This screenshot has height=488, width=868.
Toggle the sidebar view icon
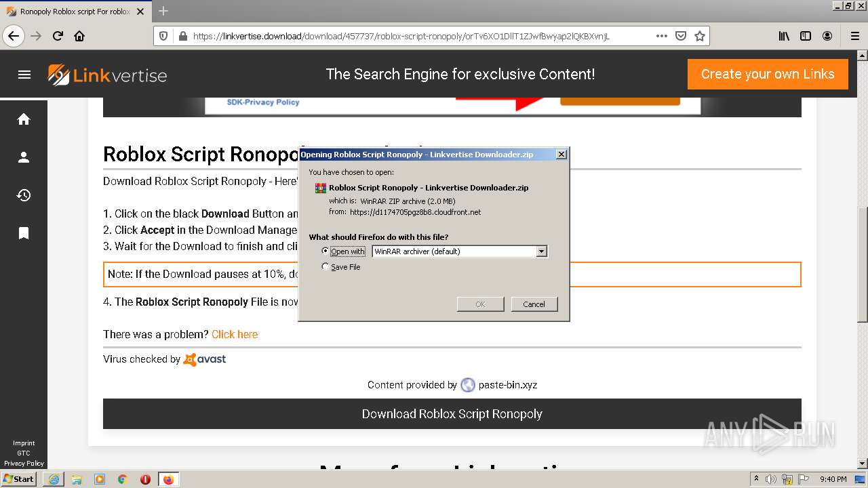(x=806, y=36)
